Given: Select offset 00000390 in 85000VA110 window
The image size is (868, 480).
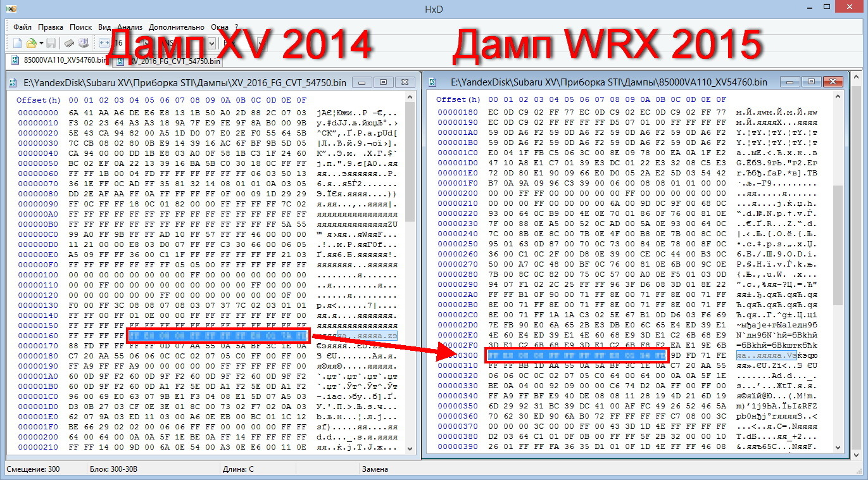Looking at the screenshot, I should (458, 447).
